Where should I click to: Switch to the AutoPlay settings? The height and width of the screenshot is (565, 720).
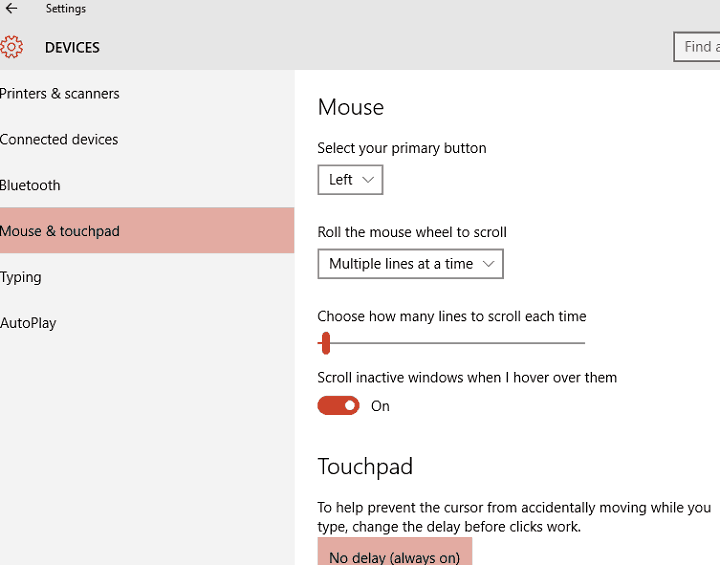coord(28,323)
